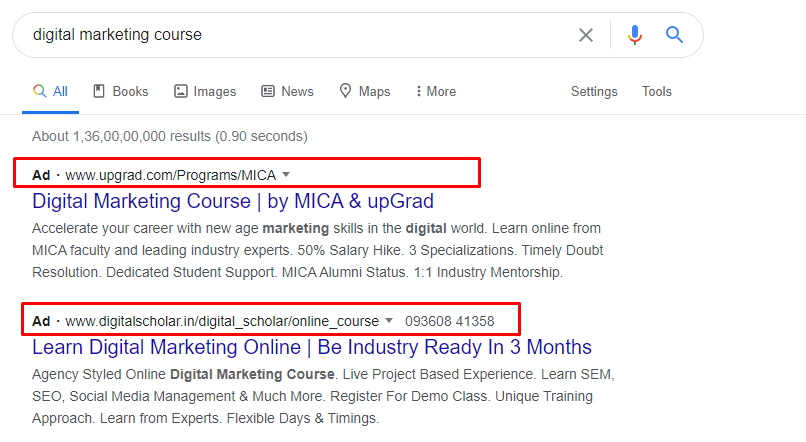Open the All results tab
Screen dimensions: 806x442
[x=50, y=91]
